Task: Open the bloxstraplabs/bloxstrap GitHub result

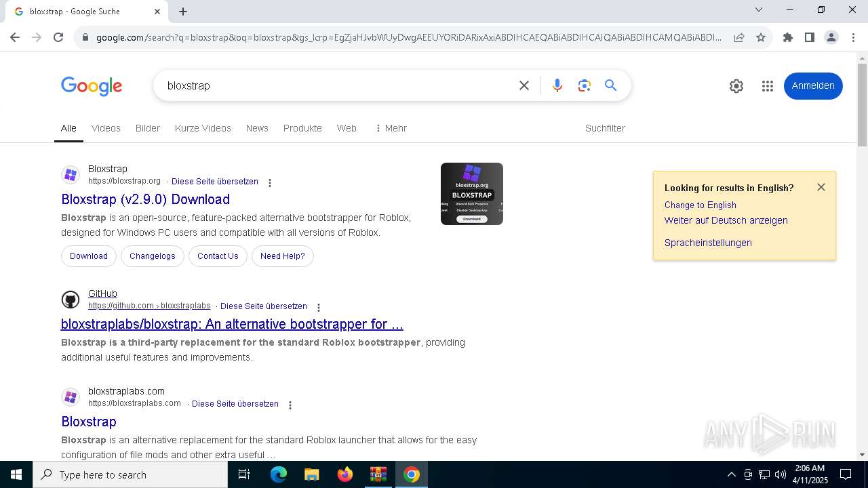Action: point(232,324)
